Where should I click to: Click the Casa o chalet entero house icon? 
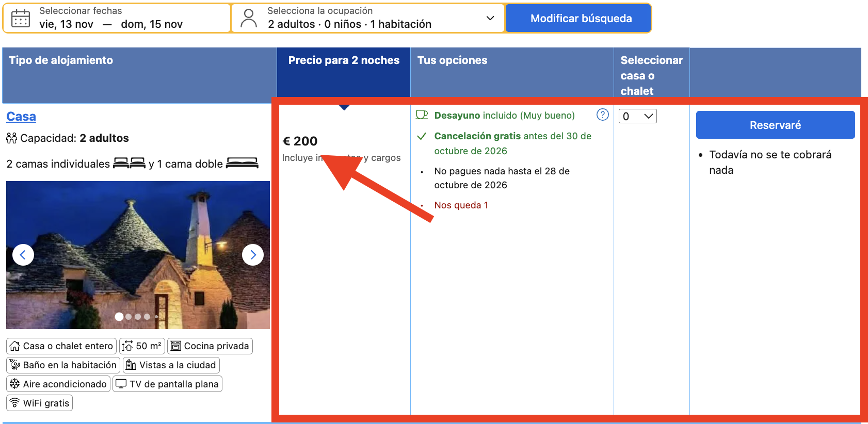click(x=15, y=346)
